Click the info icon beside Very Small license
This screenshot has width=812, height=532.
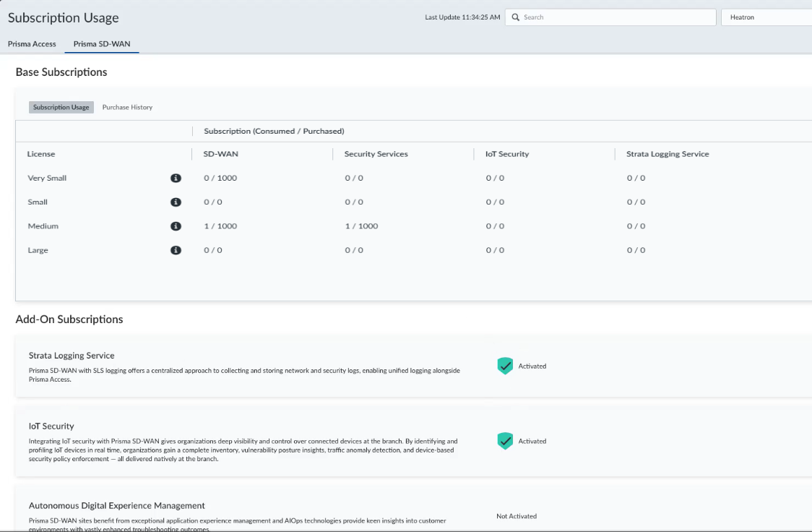[x=176, y=178]
